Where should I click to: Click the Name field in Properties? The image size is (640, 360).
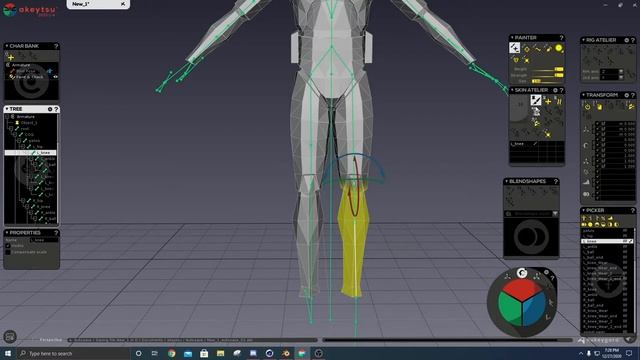tap(44, 240)
